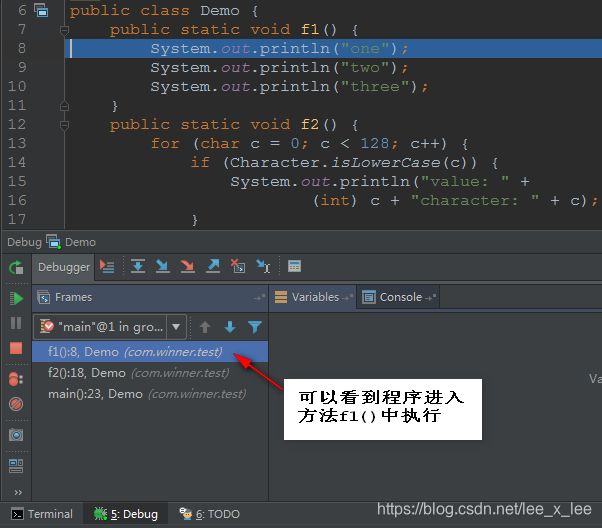Screen dimensions: 602x528
Task: Open the 5: Debug tool window
Action: pyautogui.click(x=126, y=514)
